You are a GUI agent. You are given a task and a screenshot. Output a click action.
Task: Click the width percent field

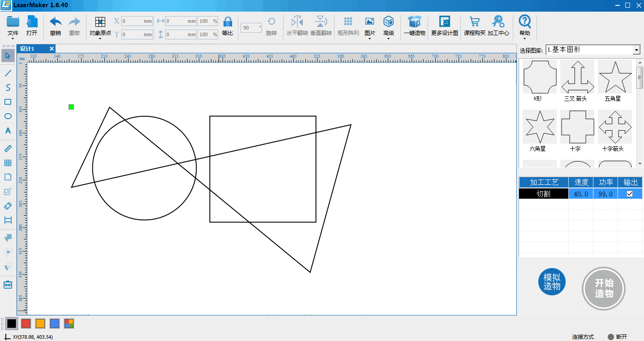208,21
